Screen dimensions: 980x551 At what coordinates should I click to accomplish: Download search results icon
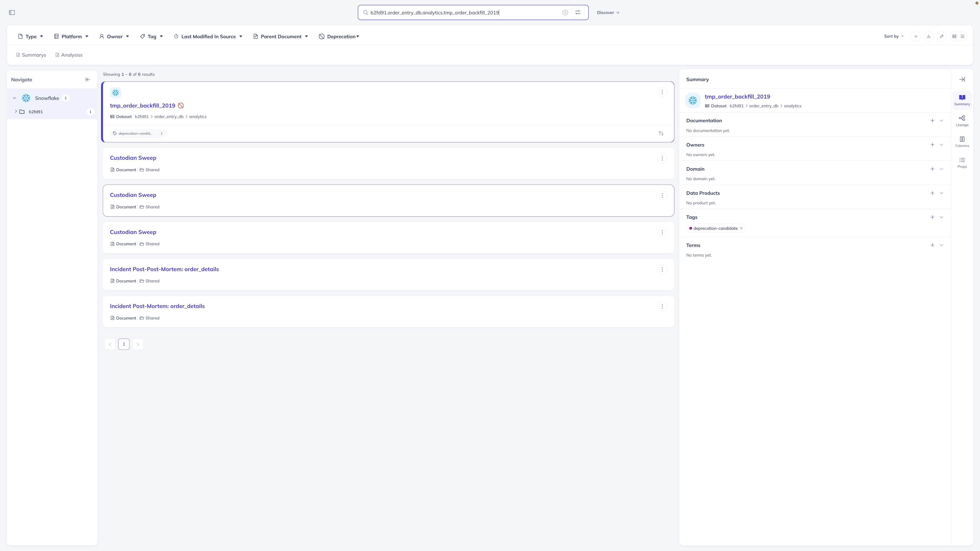click(x=929, y=37)
